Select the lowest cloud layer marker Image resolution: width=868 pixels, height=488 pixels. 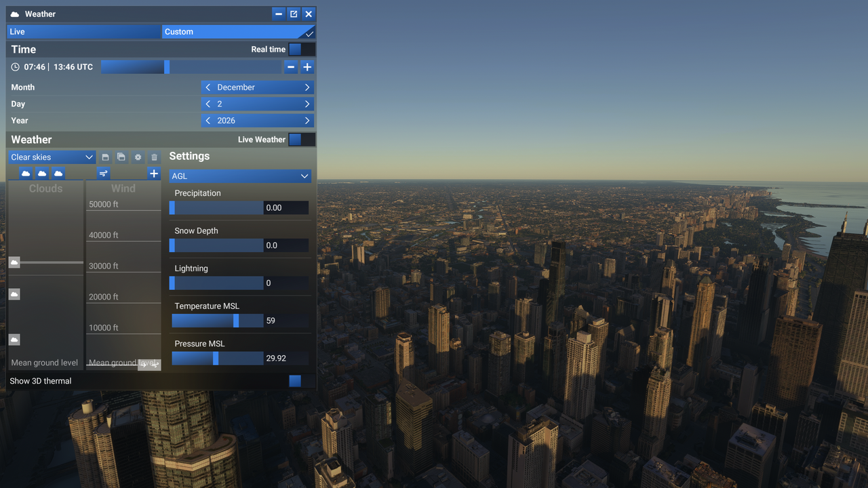(14, 340)
